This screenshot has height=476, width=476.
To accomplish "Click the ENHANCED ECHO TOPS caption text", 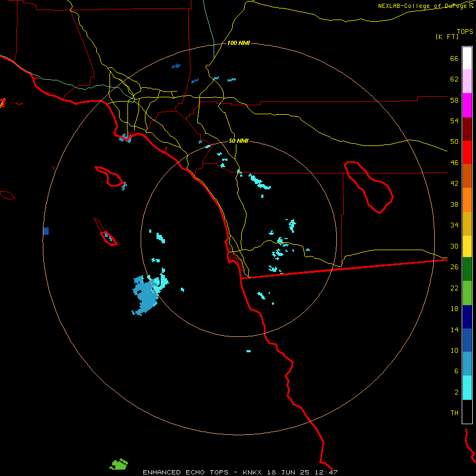I will coord(185,472).
